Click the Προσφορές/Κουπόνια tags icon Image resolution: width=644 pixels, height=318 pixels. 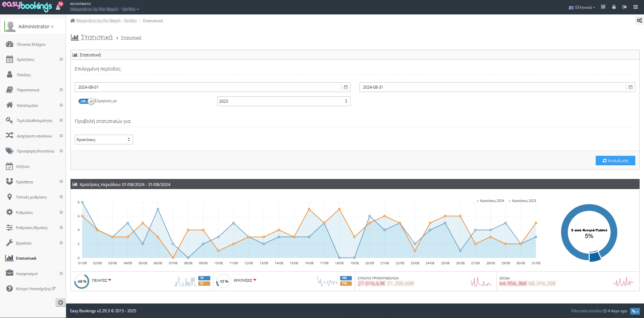tap(9, 151)
